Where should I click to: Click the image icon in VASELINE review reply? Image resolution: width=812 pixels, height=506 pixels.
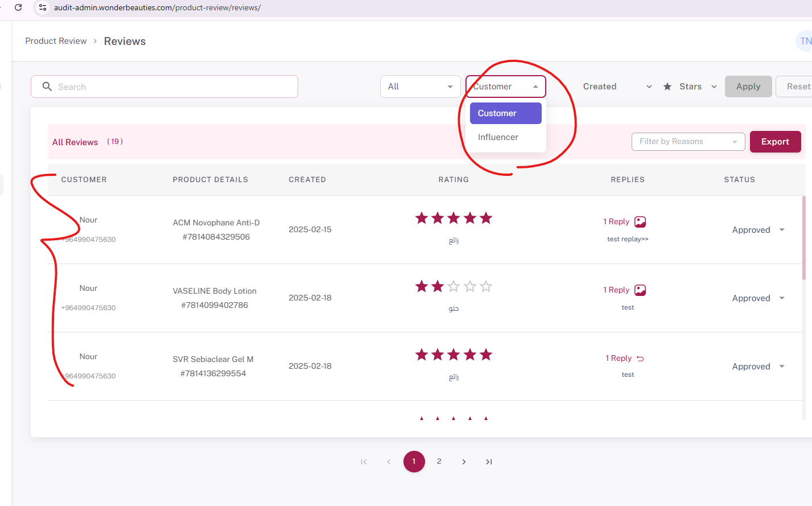point(640,290)
